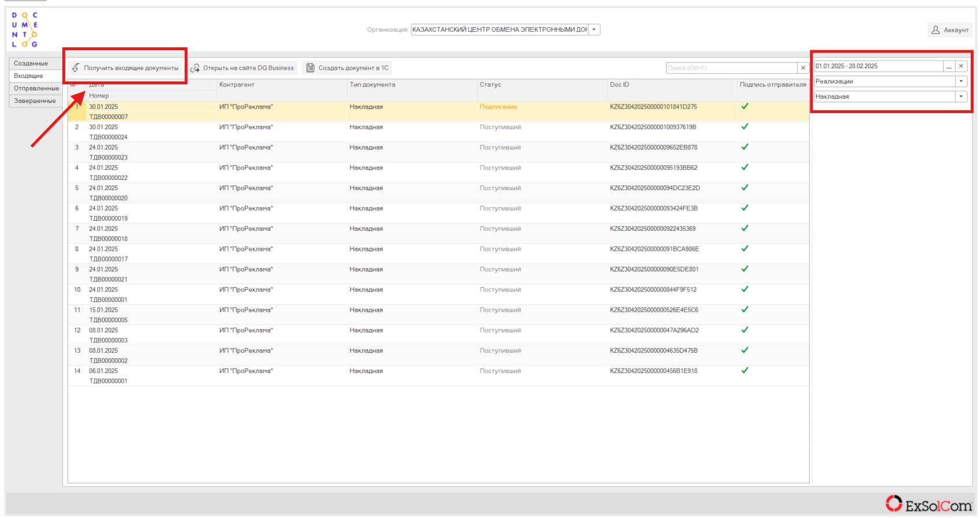The height and width of the screenshot is (518, 980).
Task: Select document number ТДВ00000023
Action: pos(109,158)
